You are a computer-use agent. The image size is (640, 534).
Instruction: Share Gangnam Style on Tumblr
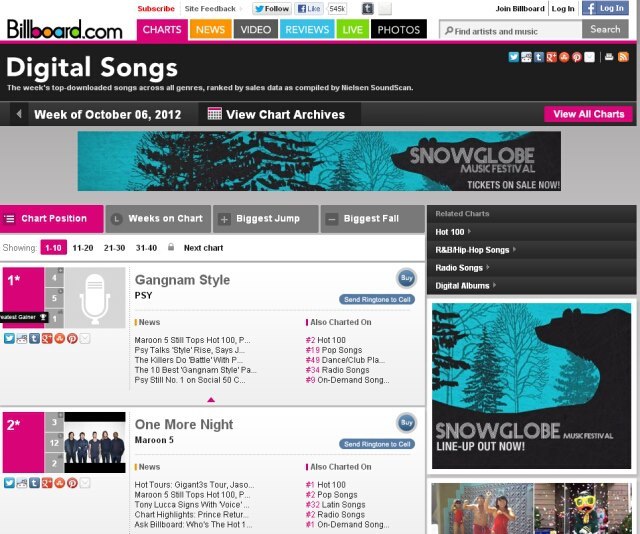click(x=34, y=338)
